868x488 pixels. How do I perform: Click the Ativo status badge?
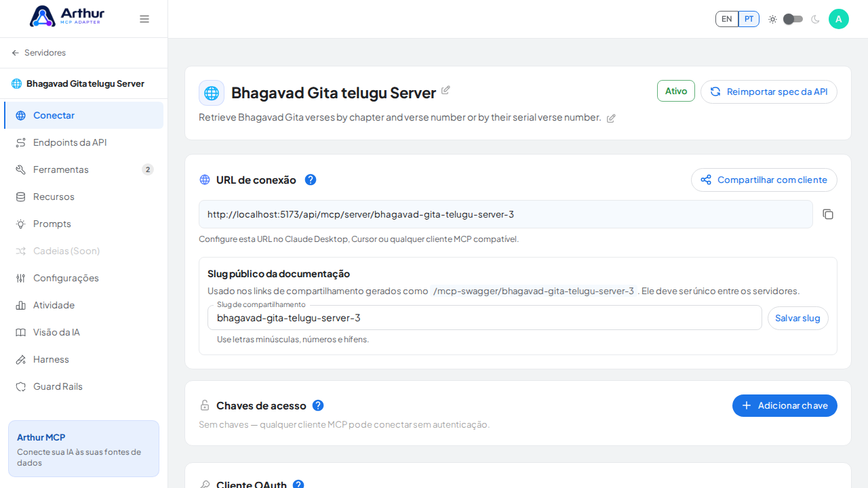tap(676, 91)
